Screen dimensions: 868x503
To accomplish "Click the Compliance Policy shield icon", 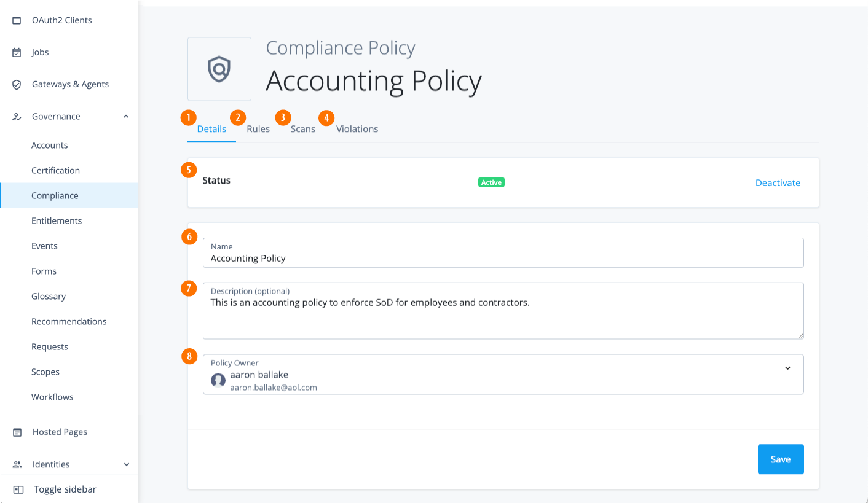I will pos(219,69).
